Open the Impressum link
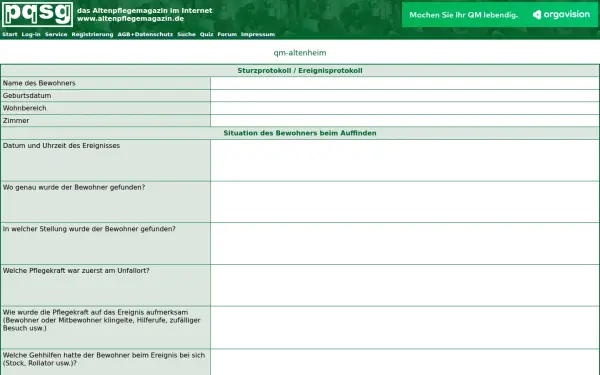 (258, 34)
